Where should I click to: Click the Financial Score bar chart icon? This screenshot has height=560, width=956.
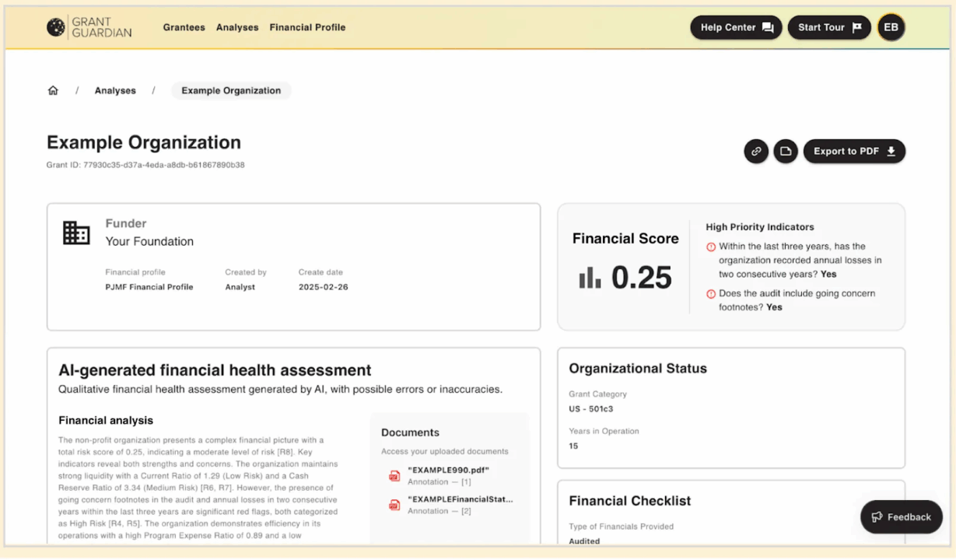point(590,278)
